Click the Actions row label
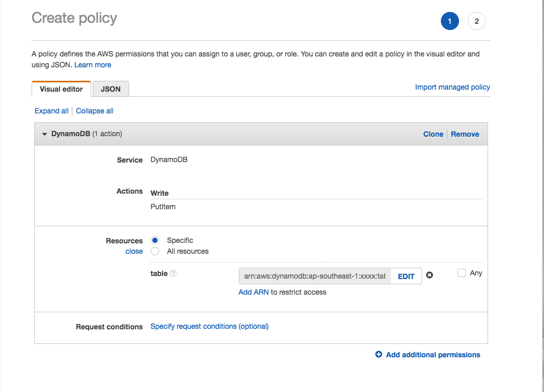The height and width of the screenshot is (392, 544). pos(130,191)
